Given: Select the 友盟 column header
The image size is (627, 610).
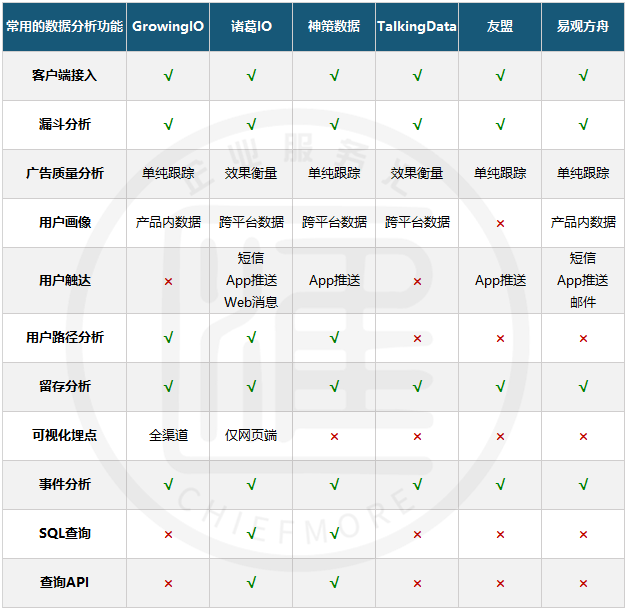Looking at the screenshot, I should point(500,26).
